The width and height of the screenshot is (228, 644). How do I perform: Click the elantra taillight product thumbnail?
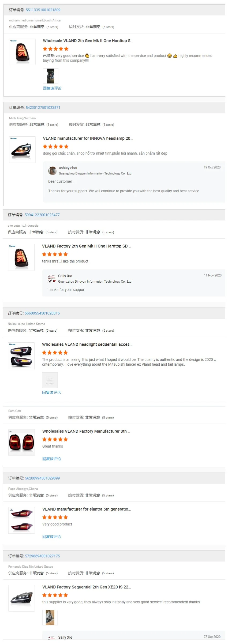(x=22, y=521)
